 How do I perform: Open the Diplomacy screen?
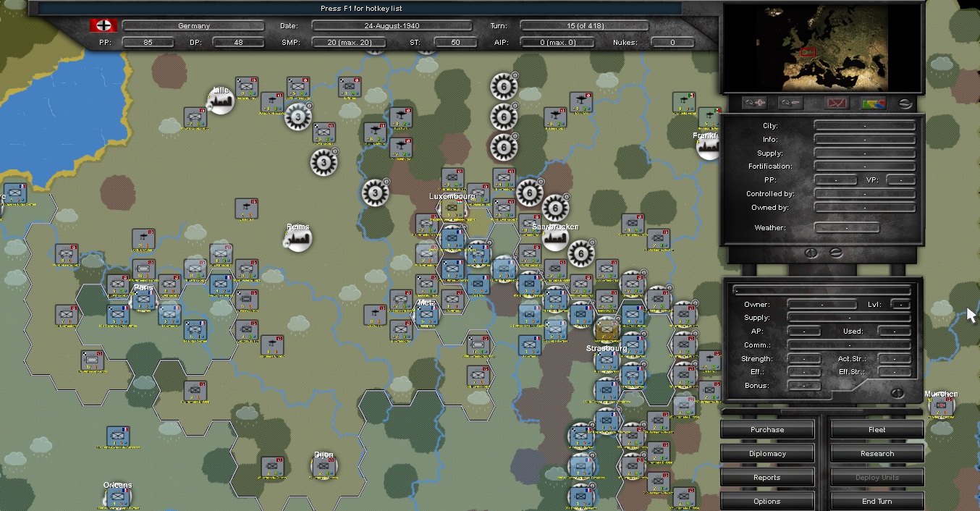[x=767, y=454]
